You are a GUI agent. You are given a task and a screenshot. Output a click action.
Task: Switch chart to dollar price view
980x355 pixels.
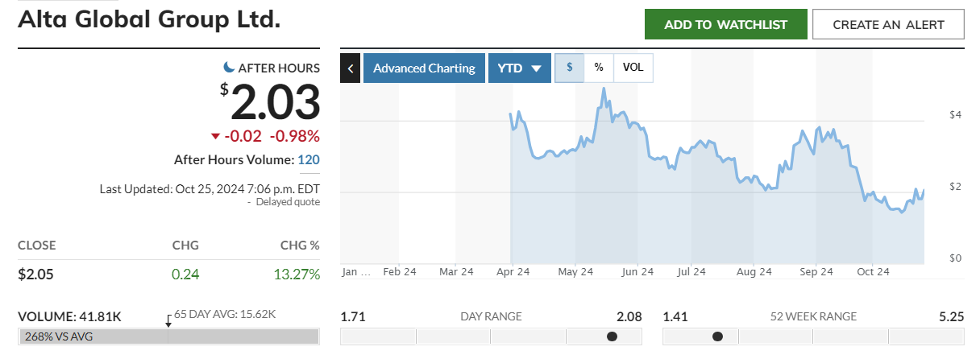click(x=570, y=68)
